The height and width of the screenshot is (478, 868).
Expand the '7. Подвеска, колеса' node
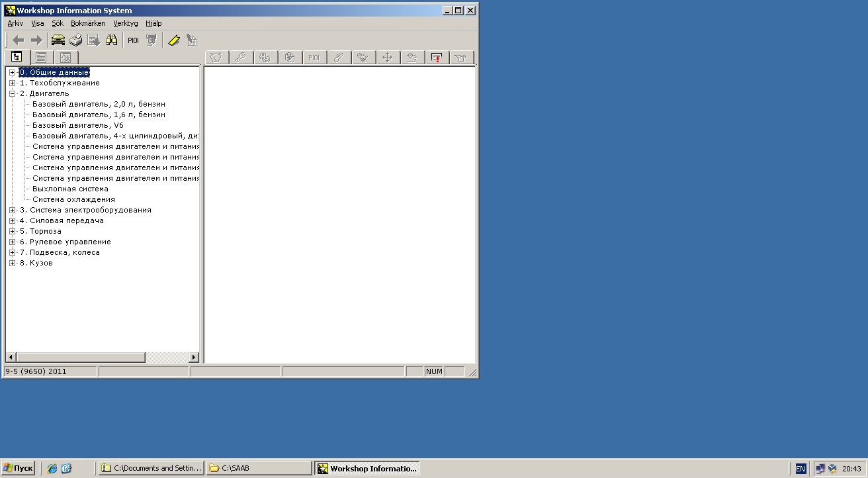tap(13, 252)
